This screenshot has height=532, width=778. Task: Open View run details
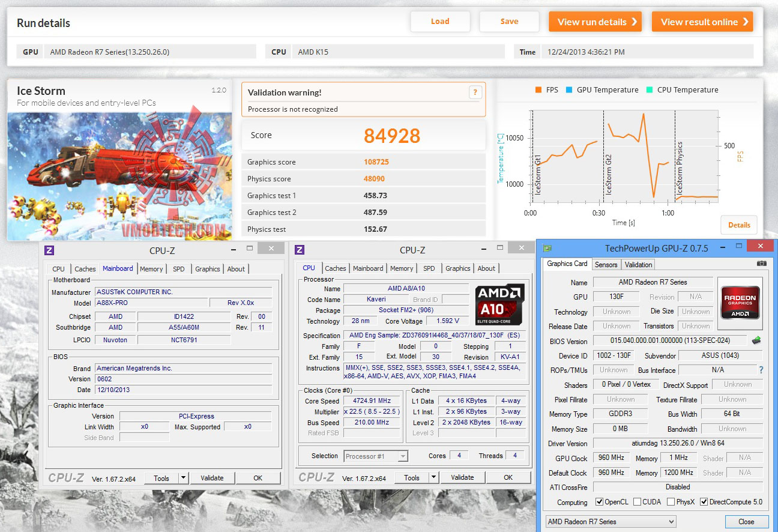tap(595, 22)
